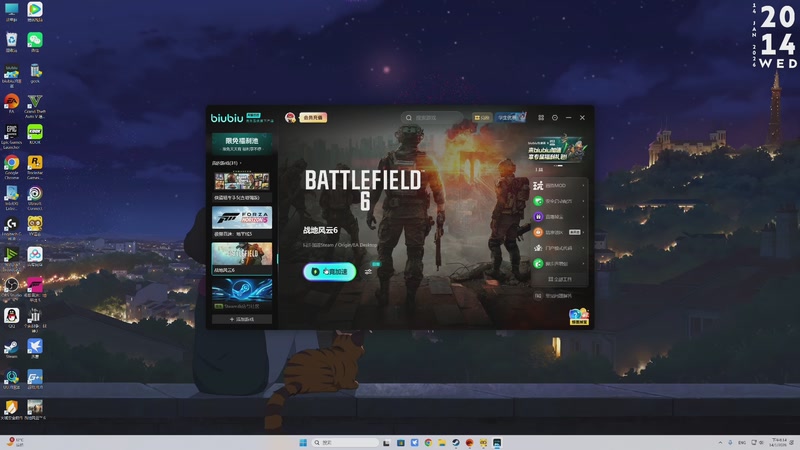Focus the biubiu game search field

pyautogui.click(x=432, y=117)
